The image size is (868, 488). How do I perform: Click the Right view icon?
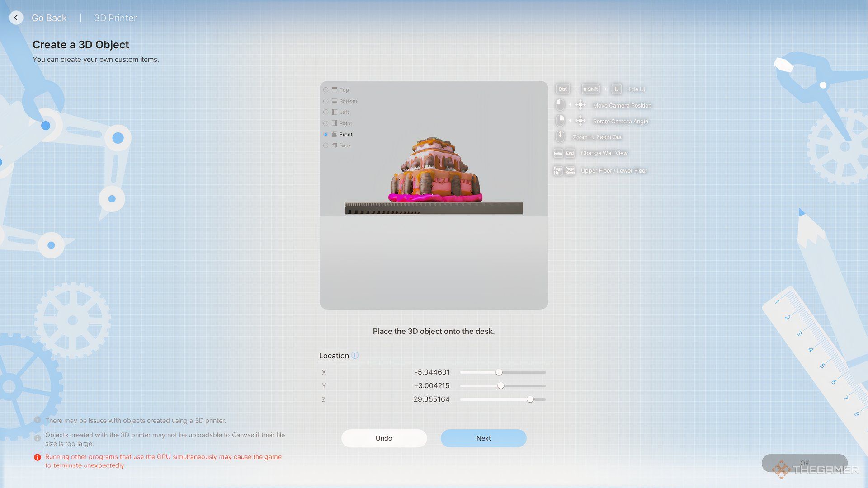click(335, 123)
